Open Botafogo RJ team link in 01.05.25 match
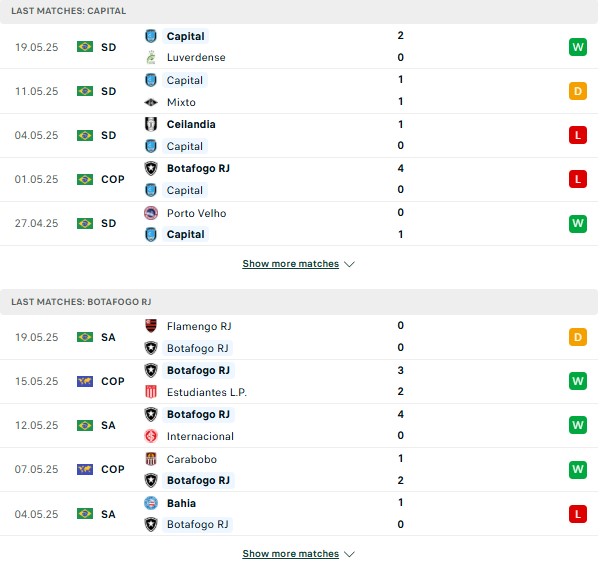This screenshot has height=565, width=601. click(198, 168)
